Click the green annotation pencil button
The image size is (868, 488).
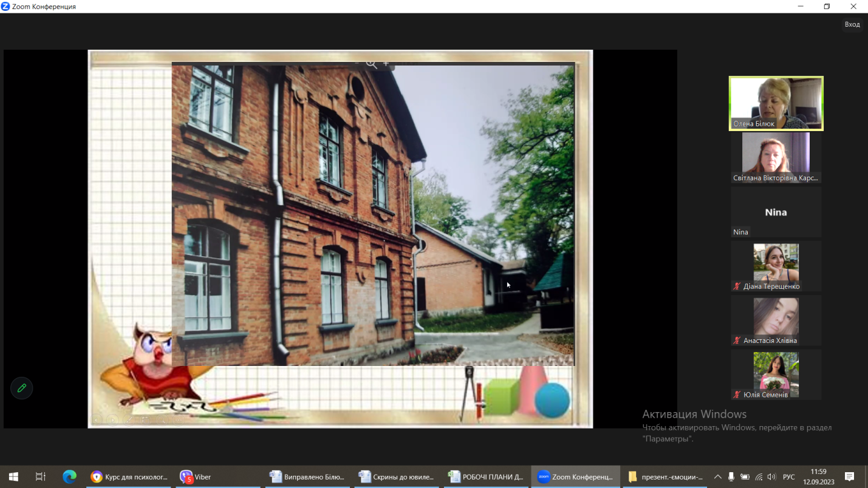tap(22, 388)
